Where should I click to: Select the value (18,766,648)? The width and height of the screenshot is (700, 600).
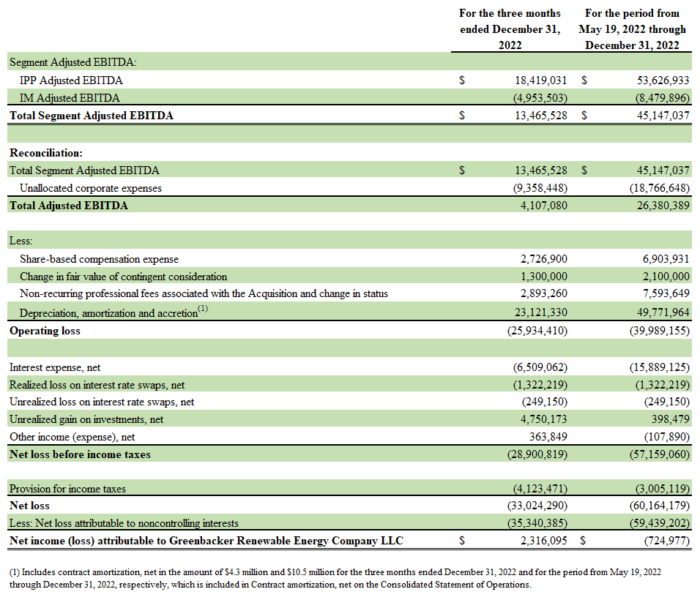coord(660,188)
